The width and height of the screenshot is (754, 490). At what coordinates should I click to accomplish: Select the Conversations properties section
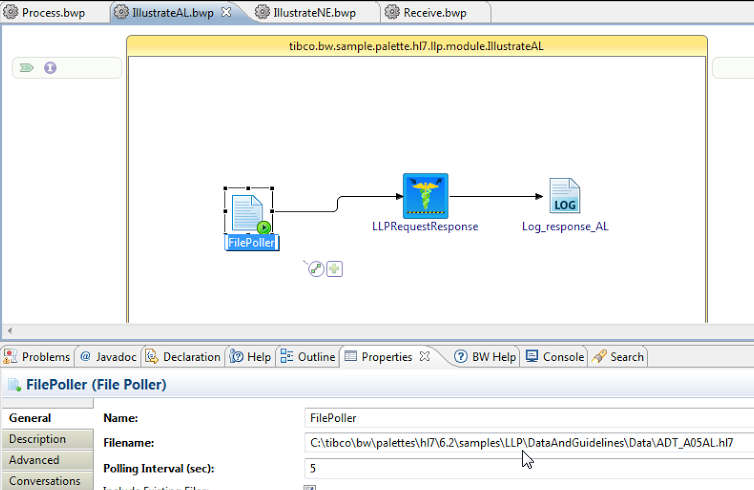pyautogui.click(x=47, y=481)
